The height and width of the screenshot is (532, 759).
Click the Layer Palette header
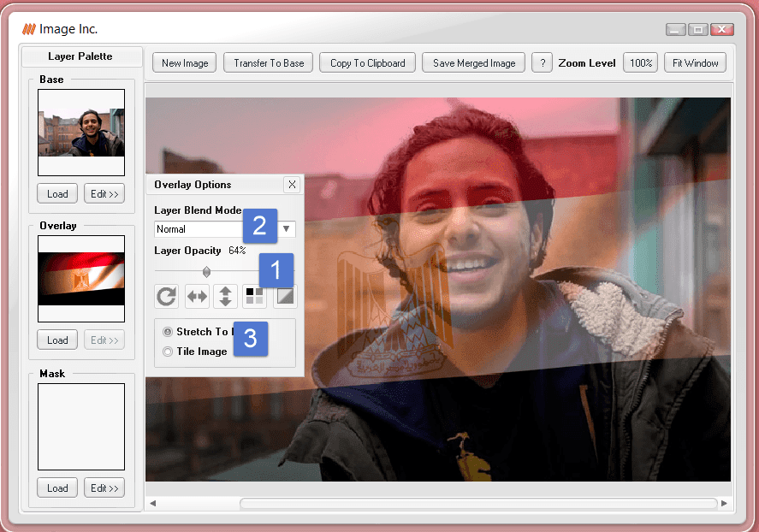(80, 56)
